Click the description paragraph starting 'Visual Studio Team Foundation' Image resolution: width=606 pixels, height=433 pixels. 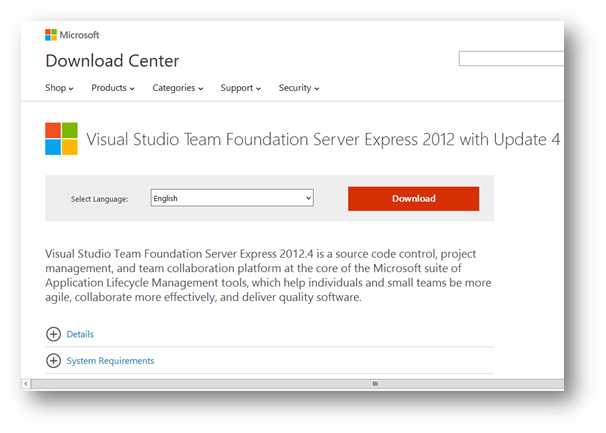268,275
